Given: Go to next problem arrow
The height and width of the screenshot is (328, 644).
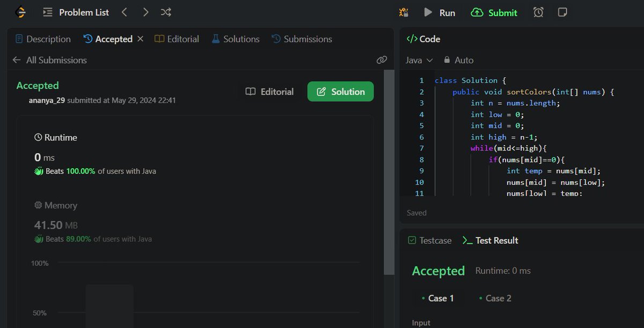Looking at the screenshot, I should tap(145, 12).
